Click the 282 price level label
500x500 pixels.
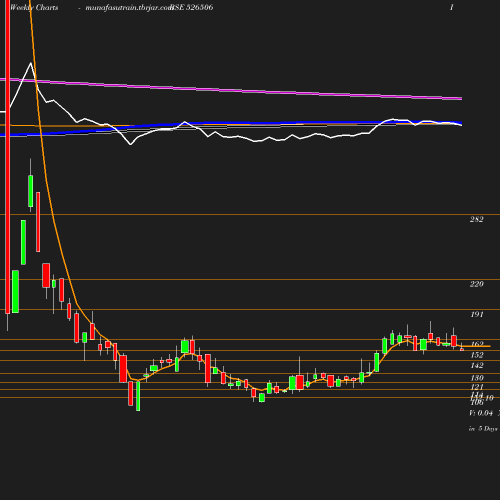(476, 219)
